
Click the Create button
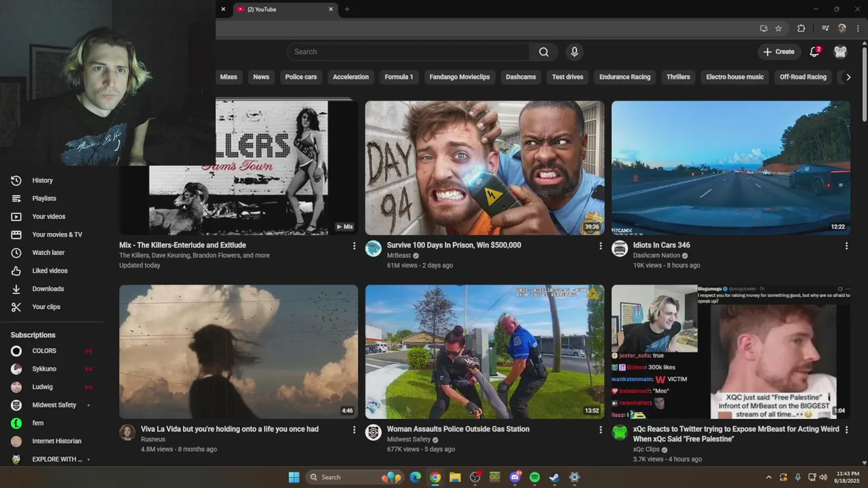pyautogui.click(x=778, y=52)
